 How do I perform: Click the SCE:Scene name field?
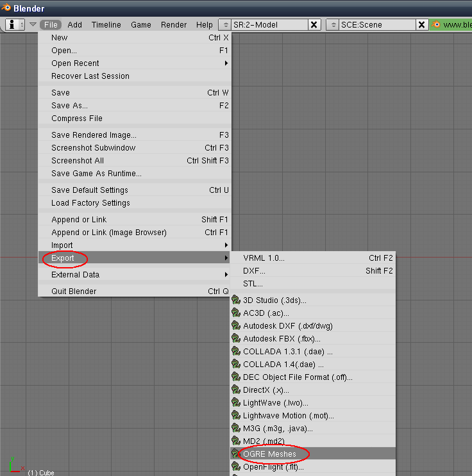[x=377, y=24]
